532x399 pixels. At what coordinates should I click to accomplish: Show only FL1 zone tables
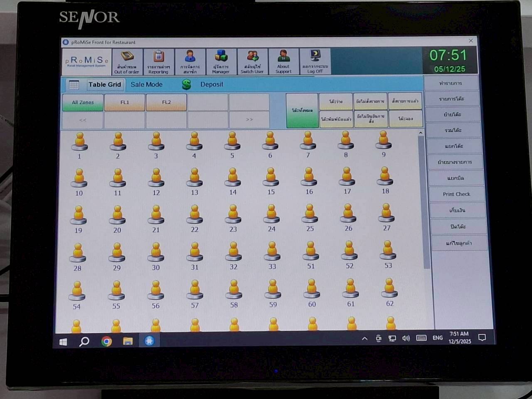[x=125, y=102]
